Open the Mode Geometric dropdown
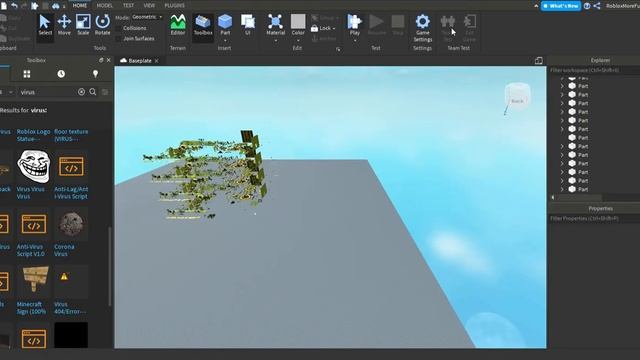 click(x=147, y=17)
